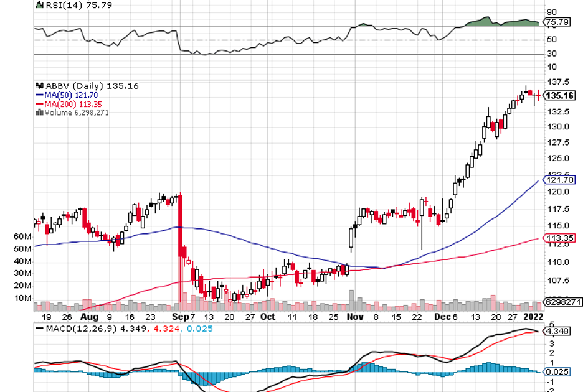The height and width of the screenshot is (392, 583).
Task: Click the 75.79 RSI value tag
Action: [557, 22]
